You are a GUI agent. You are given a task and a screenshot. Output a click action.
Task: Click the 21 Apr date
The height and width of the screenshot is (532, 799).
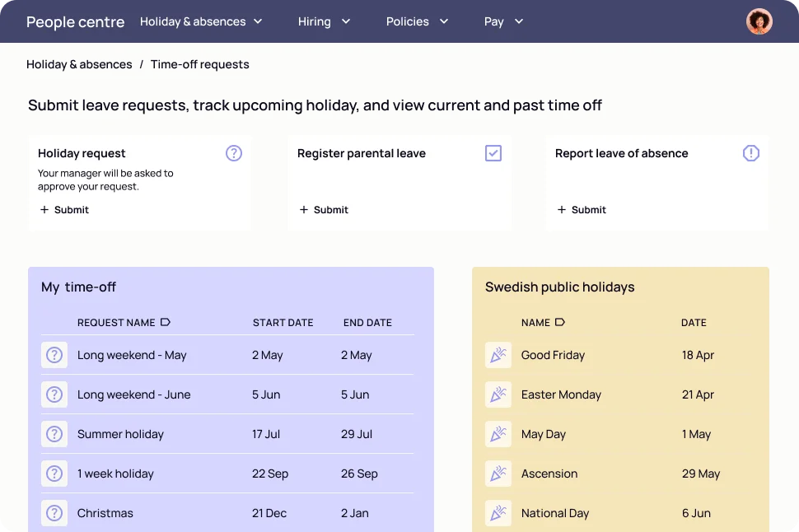(699, 394)
